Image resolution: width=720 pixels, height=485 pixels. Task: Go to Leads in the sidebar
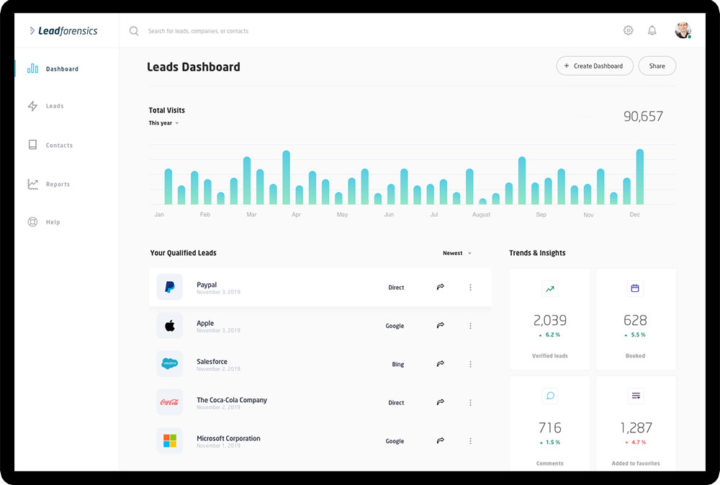54,106
